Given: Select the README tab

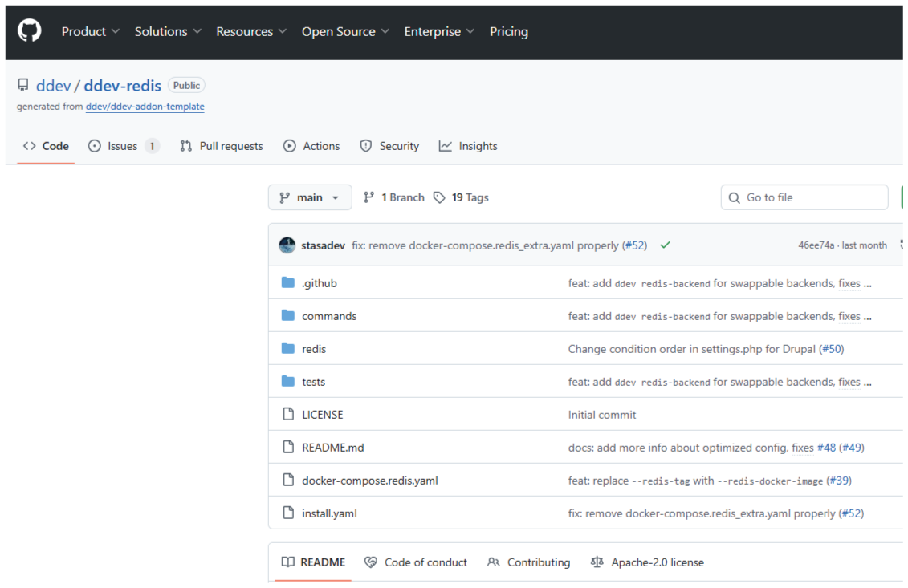Looking at the screenshot, I should (x=313, y=562).
